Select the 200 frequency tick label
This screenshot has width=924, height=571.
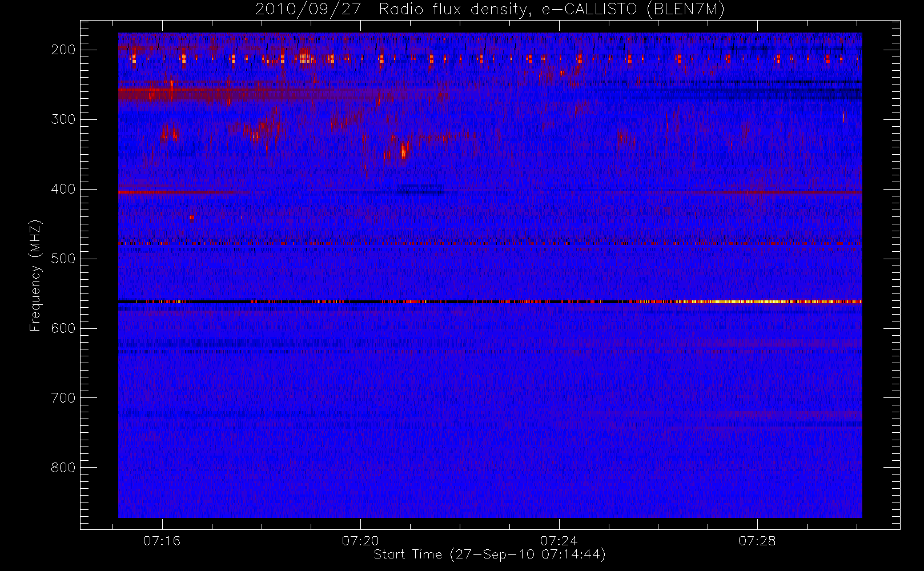[63, 50]
